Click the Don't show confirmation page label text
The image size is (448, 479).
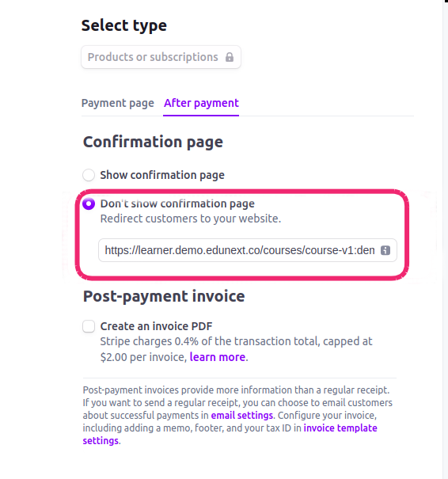coord(177,203)
